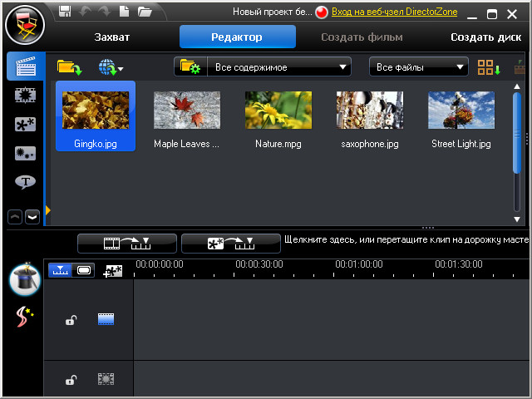The height and width of the screenshot is (399, 532).
Task: Open the Particle Room in the sidebar
Action: 26,153
